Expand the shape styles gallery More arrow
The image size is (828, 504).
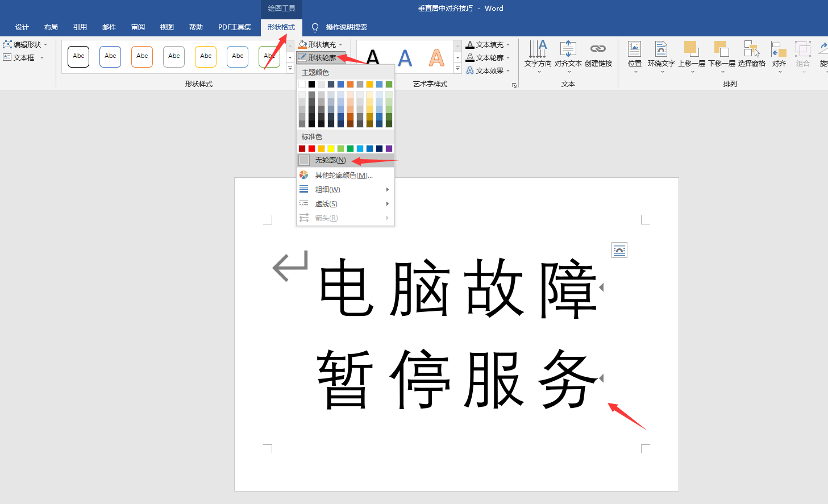click(290, 69)
